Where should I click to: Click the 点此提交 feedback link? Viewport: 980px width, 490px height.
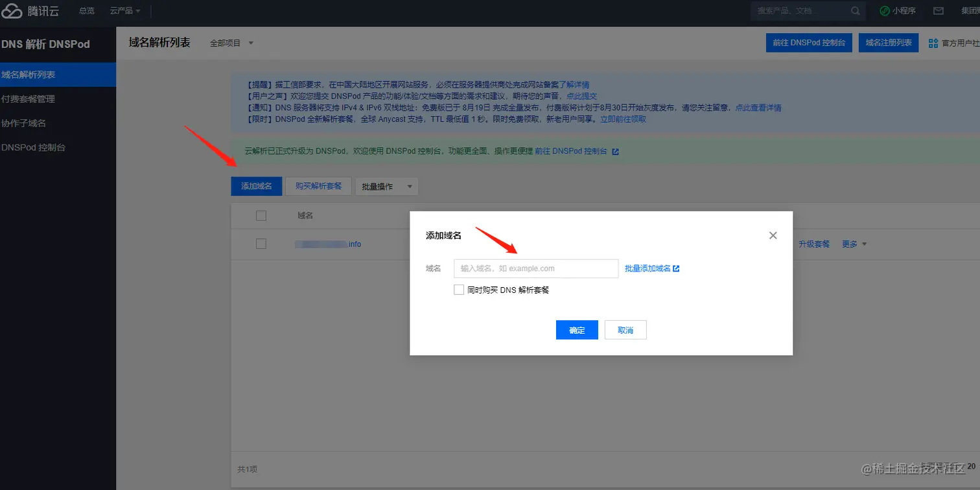pyautogui.click(x=581, y=96)
